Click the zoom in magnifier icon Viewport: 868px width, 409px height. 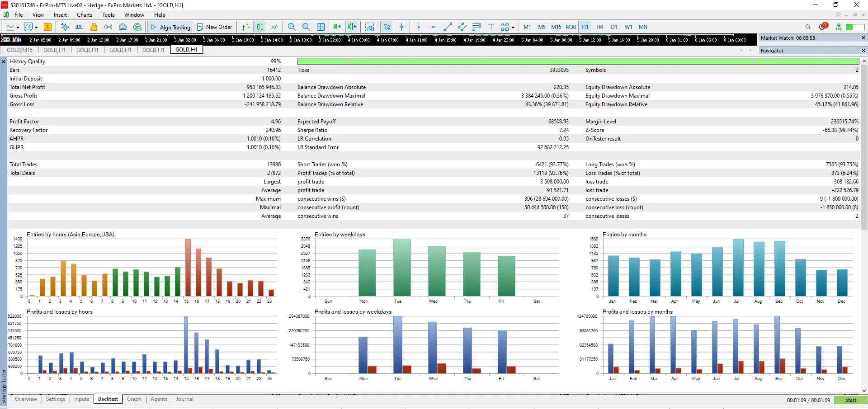coord(292,27)
